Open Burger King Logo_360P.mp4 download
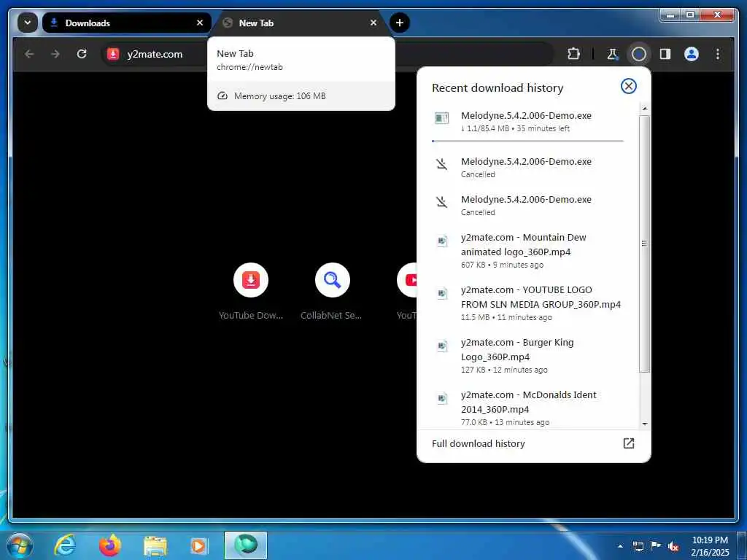Image resolution: width=747 pixels, height=560 pixels. click(527, 355)
